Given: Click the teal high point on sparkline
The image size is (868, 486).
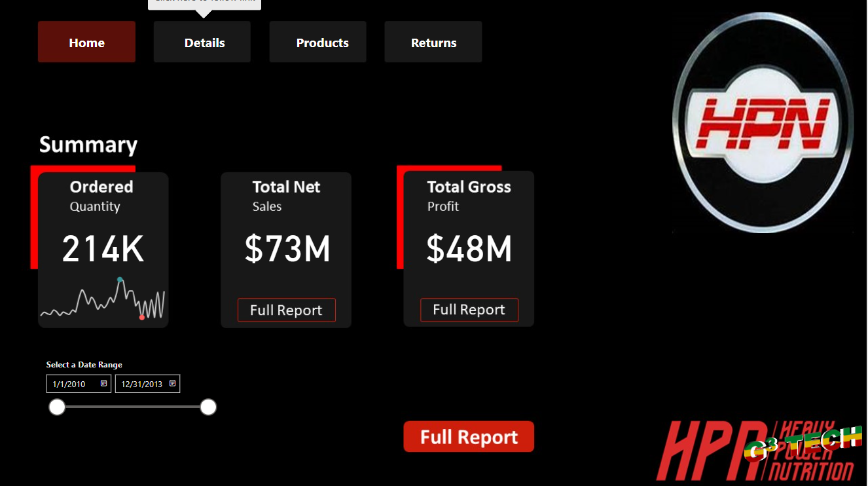Looking at the screenshot, I should pyautogui.click(x=120, y=280).
